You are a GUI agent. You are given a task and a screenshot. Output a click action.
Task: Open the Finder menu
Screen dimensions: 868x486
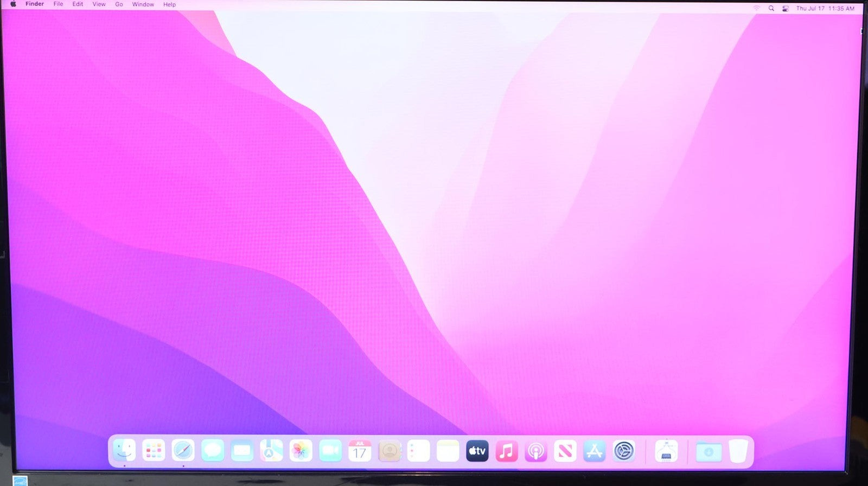click(35, 4)
